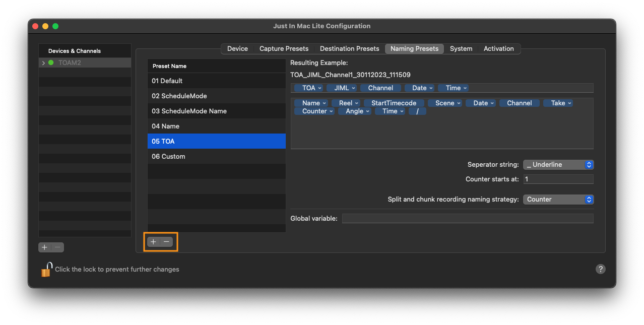Screen dimensions: 644x325
Task: Open the Date token dropdown in active naming row
Action: pos(419,88)
